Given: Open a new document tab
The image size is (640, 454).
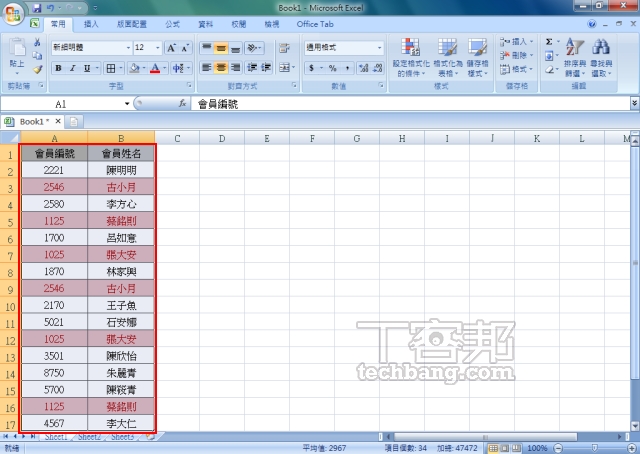Looking at the screenshot, I should (x=74, y=122).
